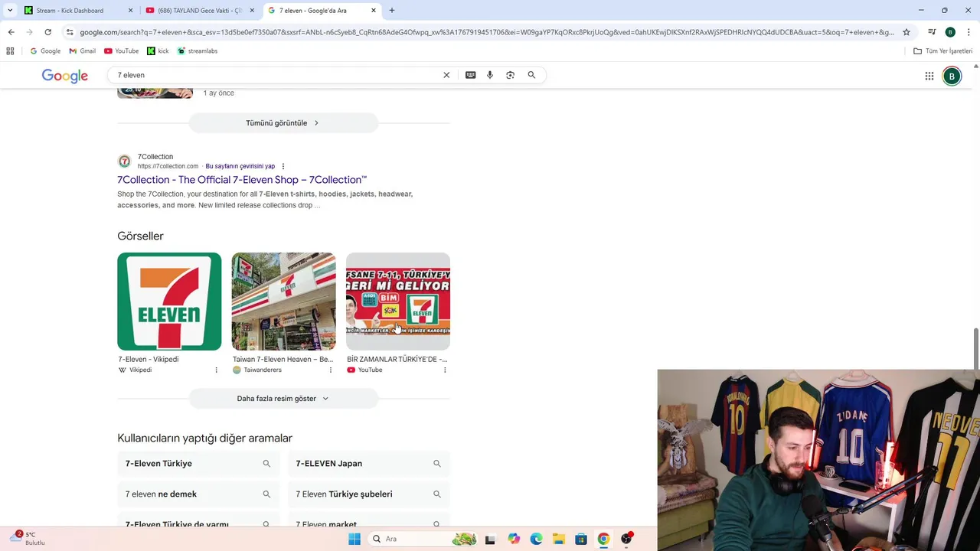
Task: Open options for Taiwan 7-Eleven image
Action: 330,370
